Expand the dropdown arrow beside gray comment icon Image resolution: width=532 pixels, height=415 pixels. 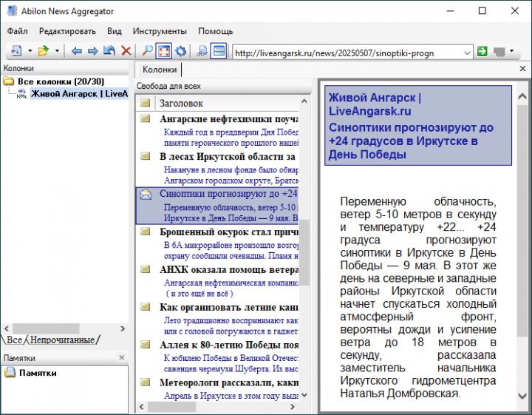(511, 51)
